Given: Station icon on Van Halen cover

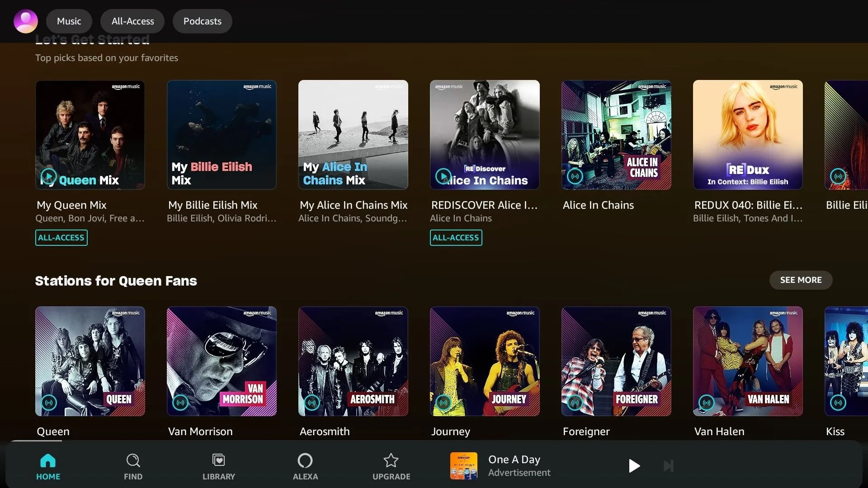Looking at the screenshot, I should (707, 402).
